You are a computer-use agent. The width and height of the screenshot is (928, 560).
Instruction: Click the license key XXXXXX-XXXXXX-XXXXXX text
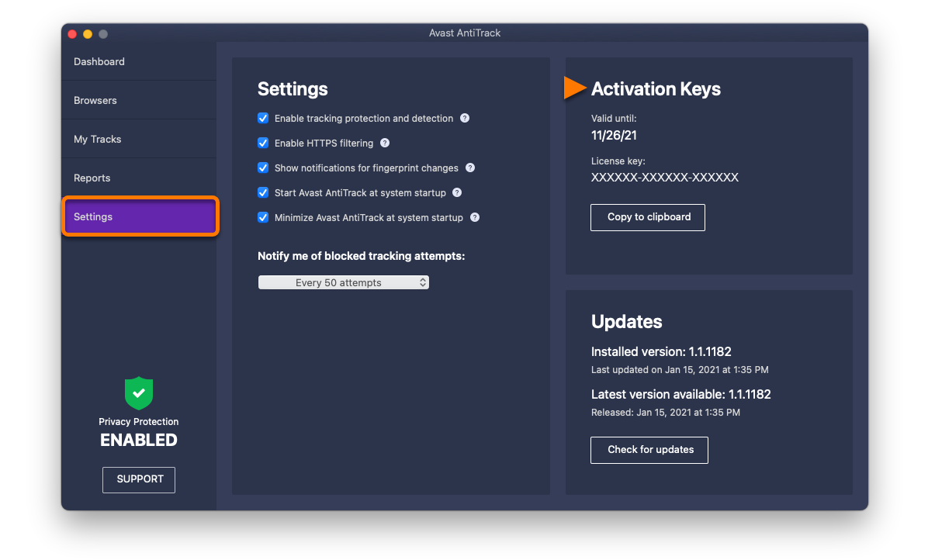coord(665,178)
